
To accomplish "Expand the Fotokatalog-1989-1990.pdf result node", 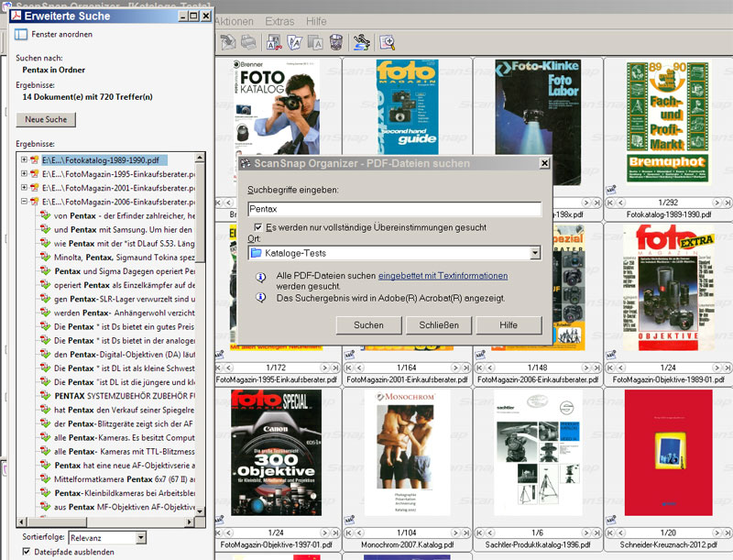I will click(24, 159).
